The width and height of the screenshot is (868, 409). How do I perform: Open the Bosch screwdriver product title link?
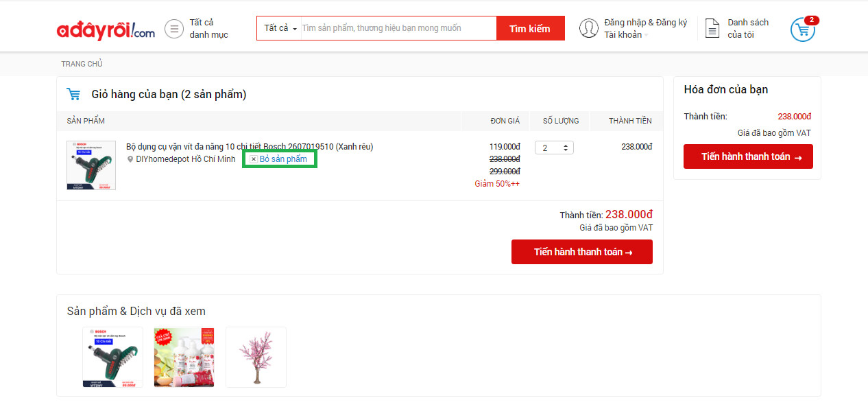[250, 146]
